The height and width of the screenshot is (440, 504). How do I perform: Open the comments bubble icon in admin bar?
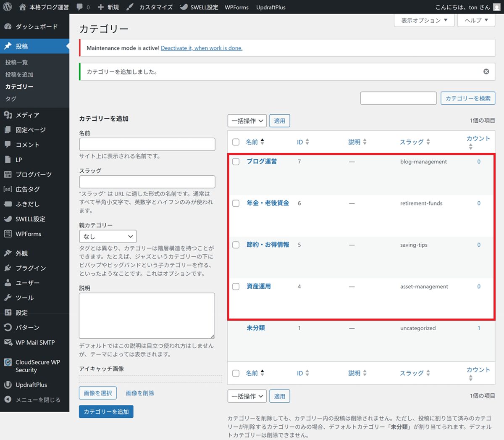(x=80, y=7)
